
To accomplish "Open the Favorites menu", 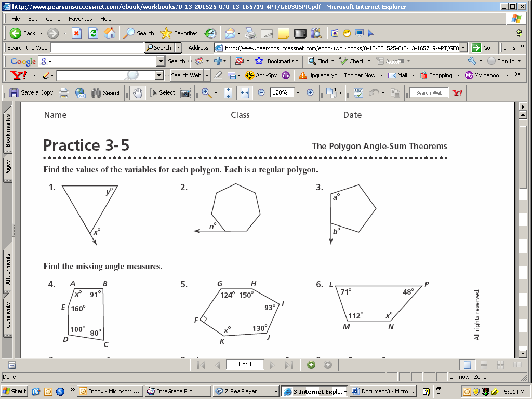I will click(x=80, y=19).
